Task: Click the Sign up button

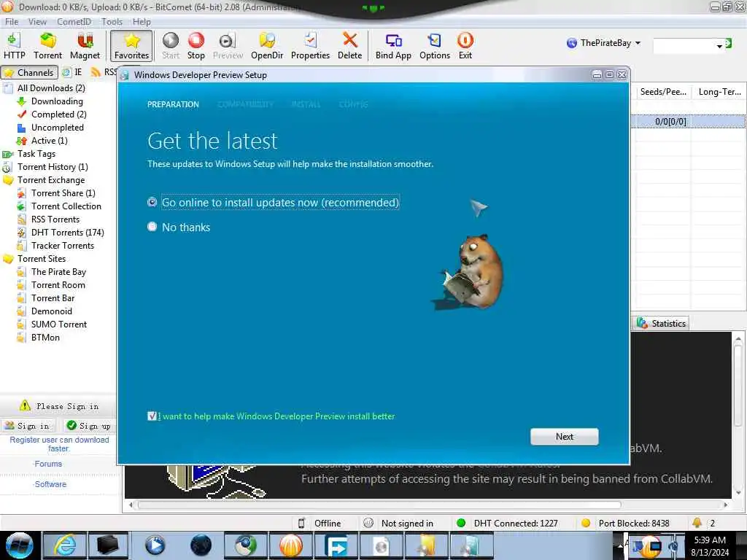Action: pos(89,426)
